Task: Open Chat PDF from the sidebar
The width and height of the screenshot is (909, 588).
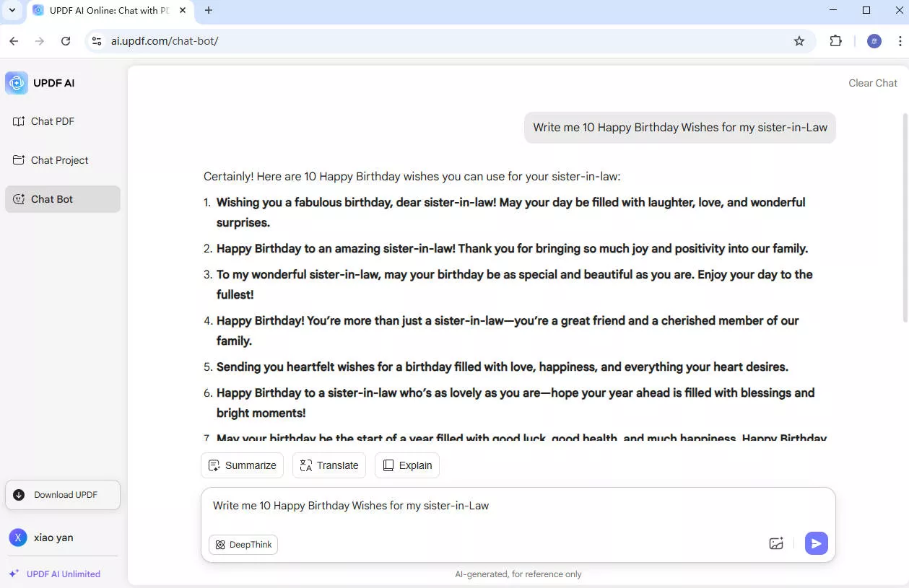Action: pos(53,121)
